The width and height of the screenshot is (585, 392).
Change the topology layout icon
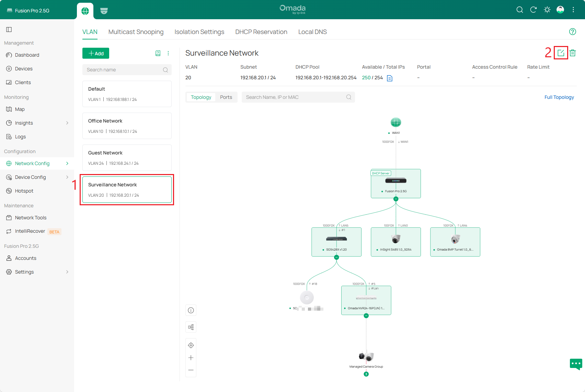pos(191,327)
